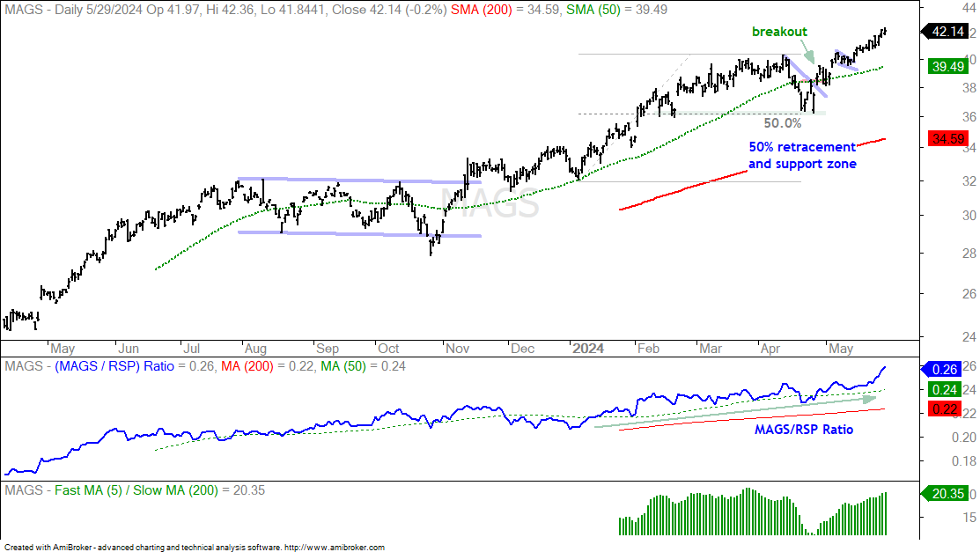Click the 'Sep' month label on the time axis
Screen dimensions: 980x552
[x=328, y=349]
